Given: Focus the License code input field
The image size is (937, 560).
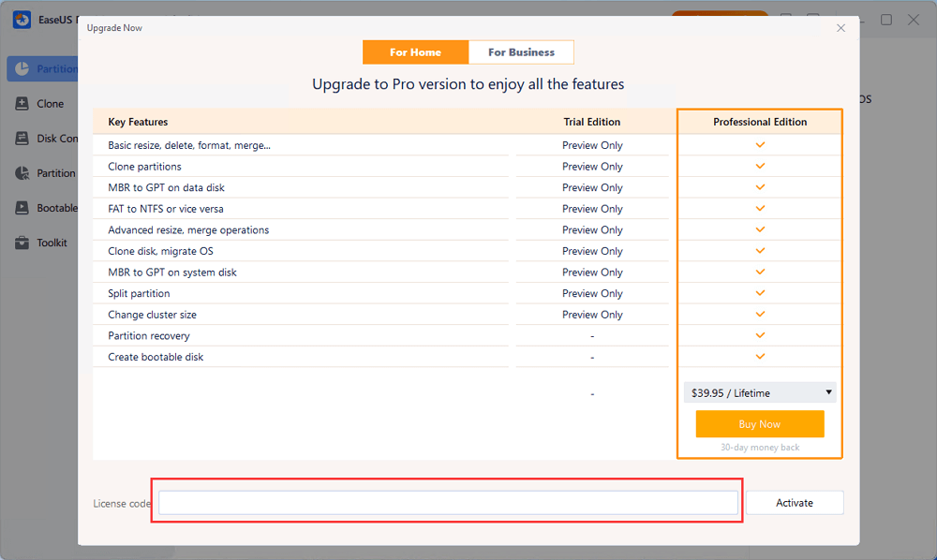Looking at the screenshot, I should coord(448,503).
